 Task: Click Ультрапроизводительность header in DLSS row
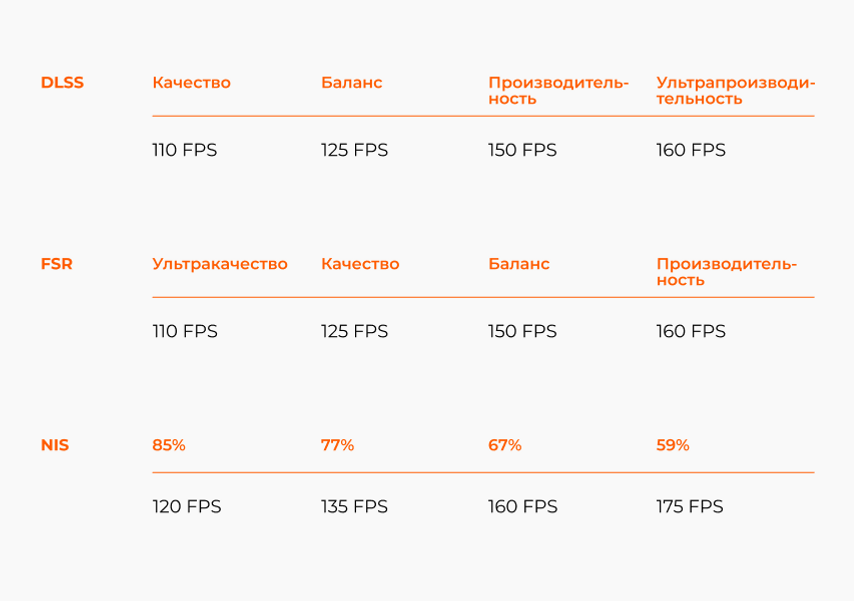click(x=735, y=90)
